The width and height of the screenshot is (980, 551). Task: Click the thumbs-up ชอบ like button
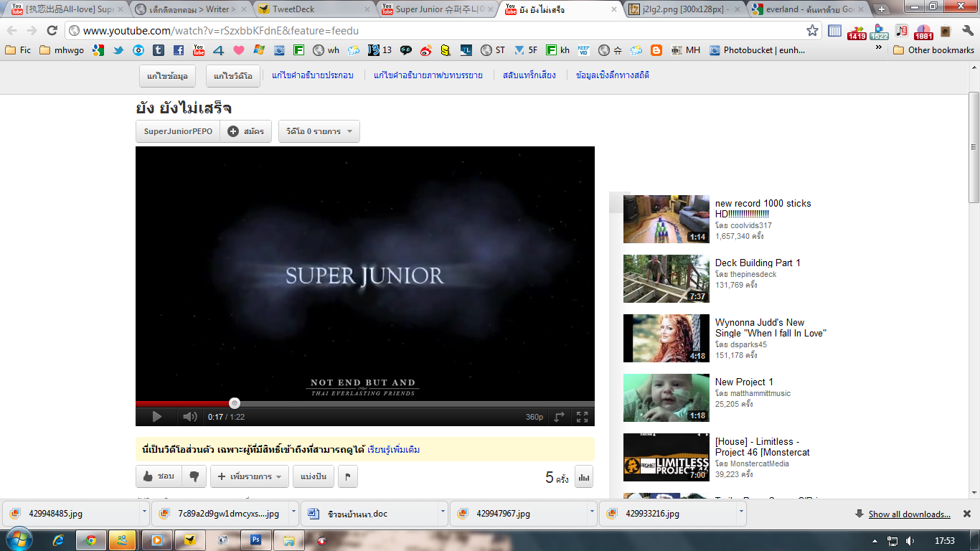(x=159, y=476)
